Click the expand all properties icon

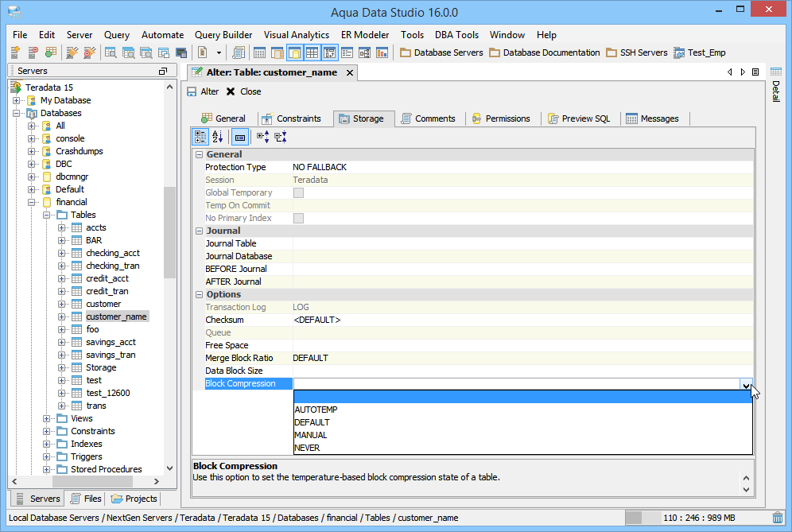point(262,137)
